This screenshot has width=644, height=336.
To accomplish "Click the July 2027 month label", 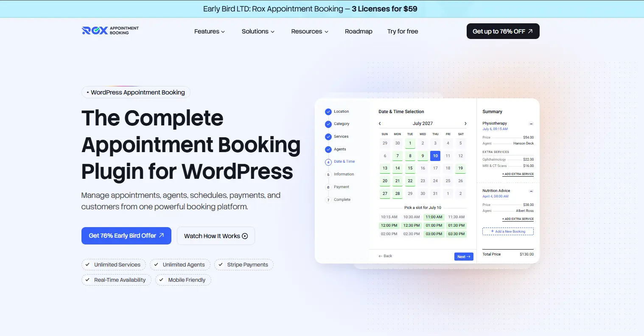I will pos(423,124).
